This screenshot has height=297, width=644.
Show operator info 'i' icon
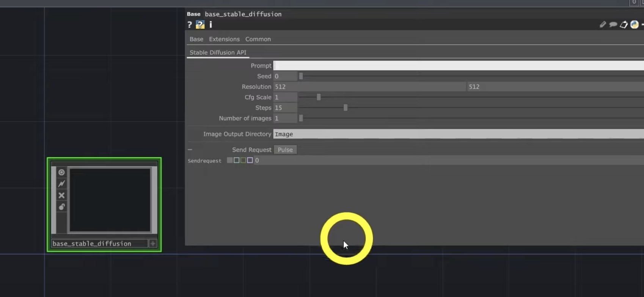(210, 25)
